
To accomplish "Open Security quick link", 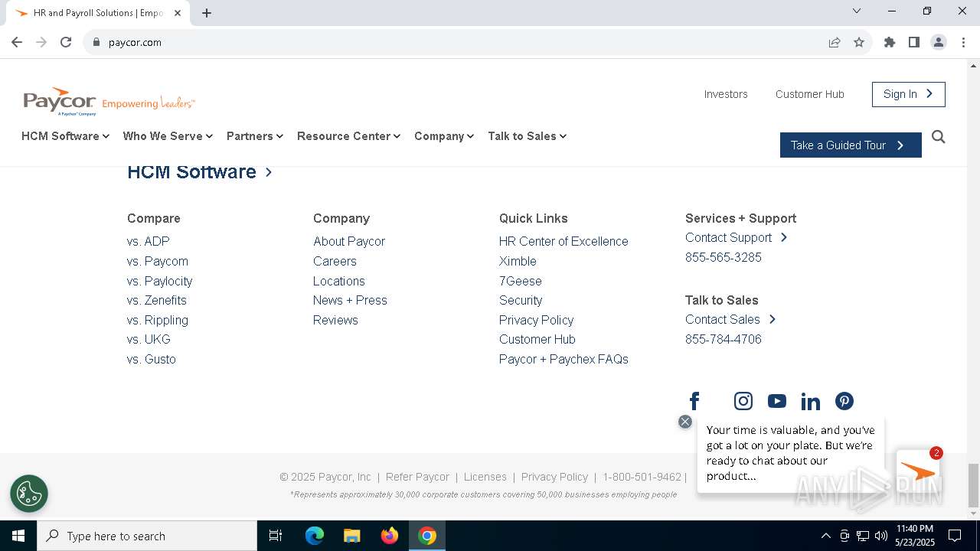I will coord(521,300).
